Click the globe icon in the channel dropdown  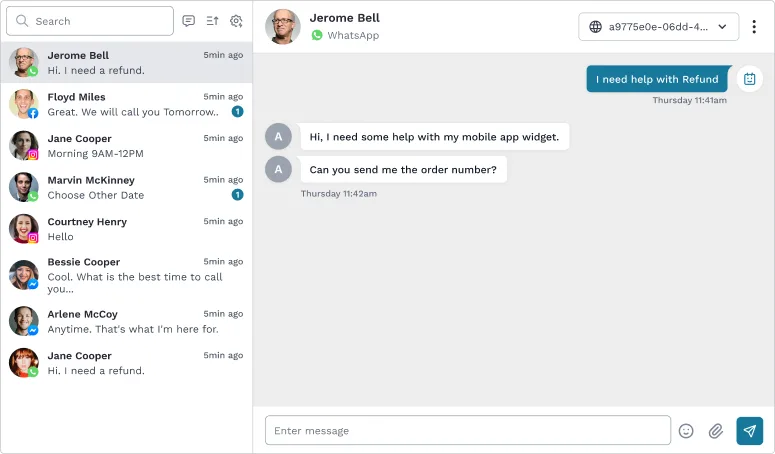(596, 27)
